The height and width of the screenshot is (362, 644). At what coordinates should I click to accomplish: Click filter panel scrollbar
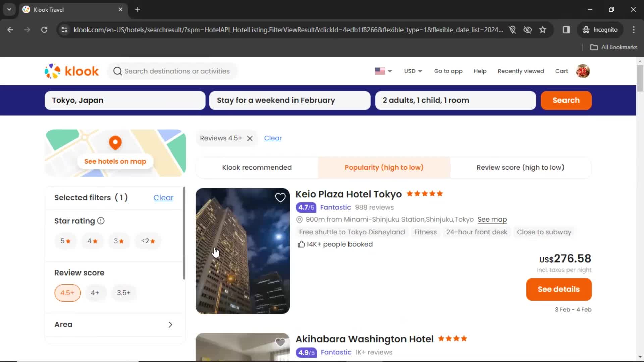pos(184,233)
